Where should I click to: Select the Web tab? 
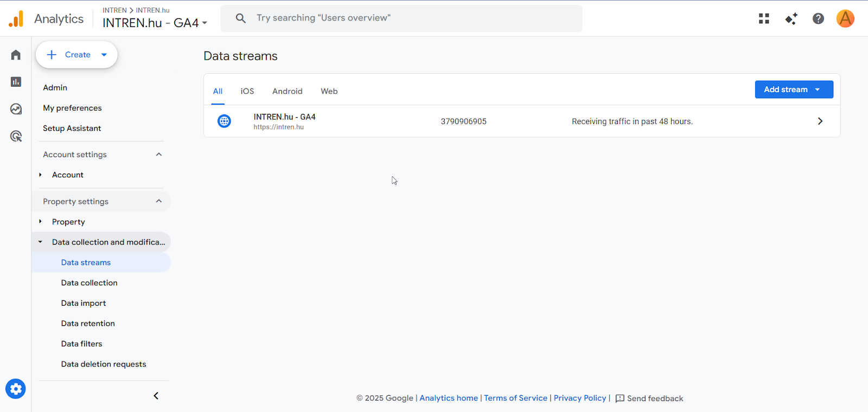329,91
